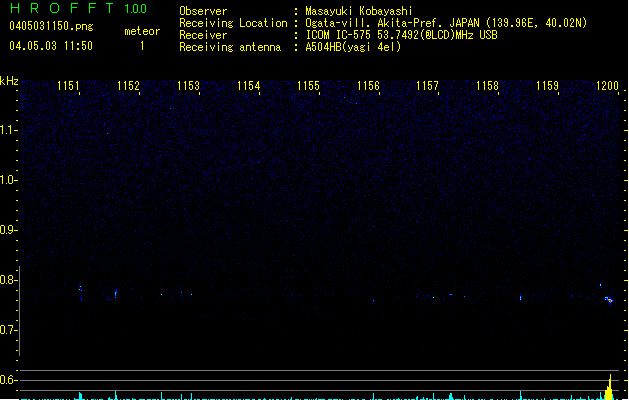Click the meteor count value 1

pyautogui.click(x=142, y=46)
